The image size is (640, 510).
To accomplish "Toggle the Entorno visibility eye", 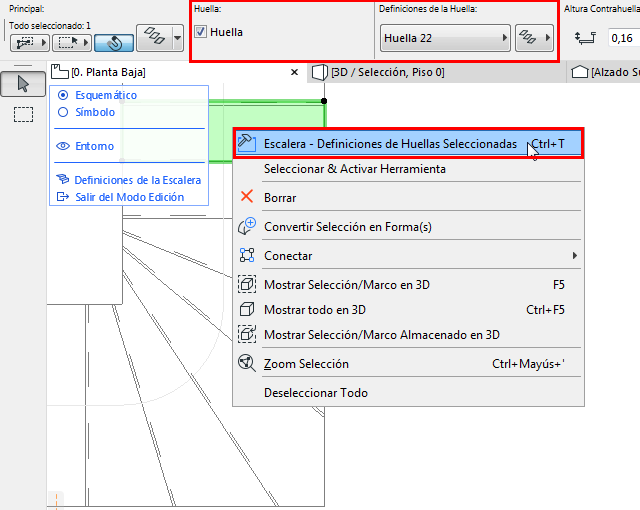I will coord(63,146).
